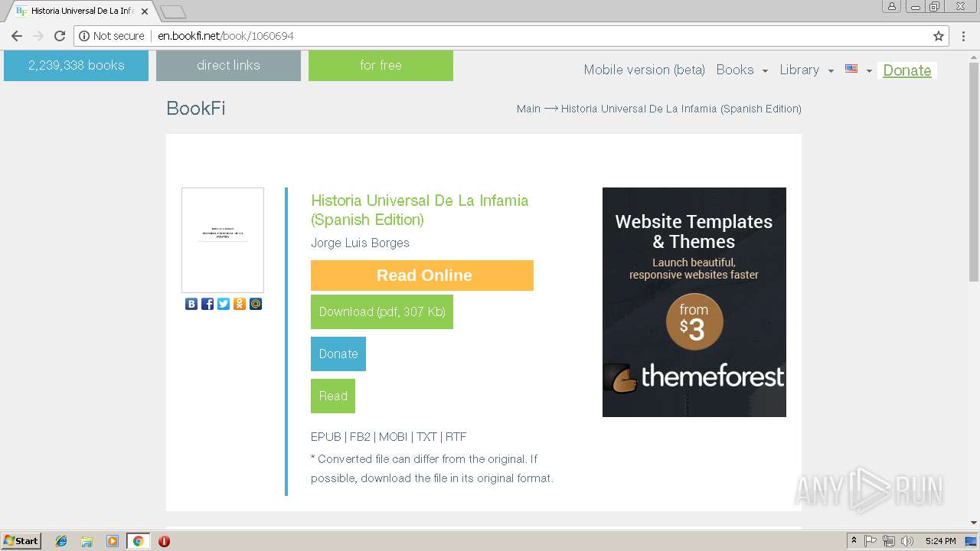Open Mobile version (beta) link
Viewport: 980px width, 551px height.
(x=644, y=70)
